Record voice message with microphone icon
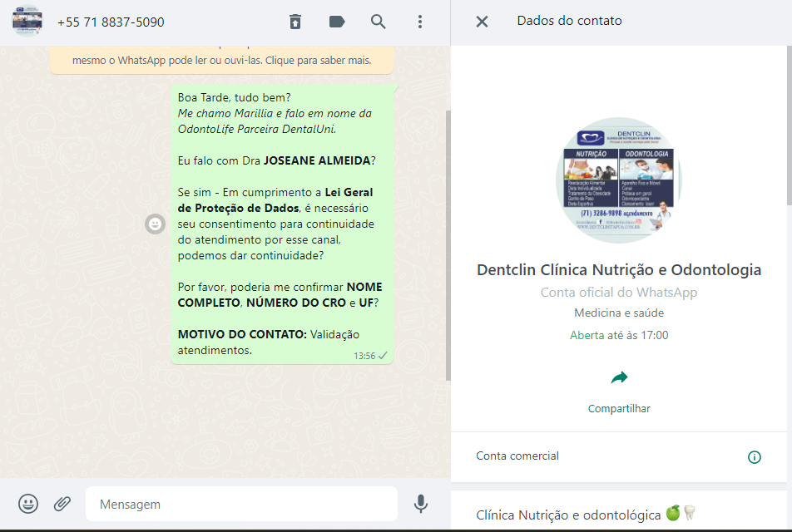Image resolution: width=792 pixels, height=532 pixels. tap(421, 504)
